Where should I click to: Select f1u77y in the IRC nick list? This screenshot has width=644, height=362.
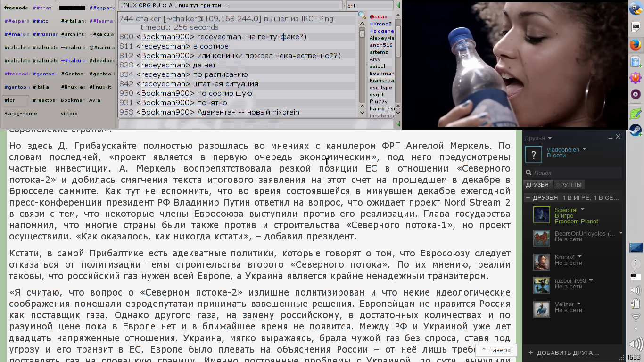pyautogui.click(x=378, y=102)
